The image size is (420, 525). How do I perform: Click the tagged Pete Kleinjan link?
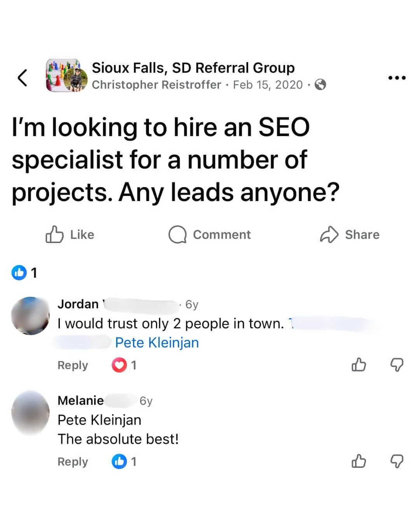(157, 343)
